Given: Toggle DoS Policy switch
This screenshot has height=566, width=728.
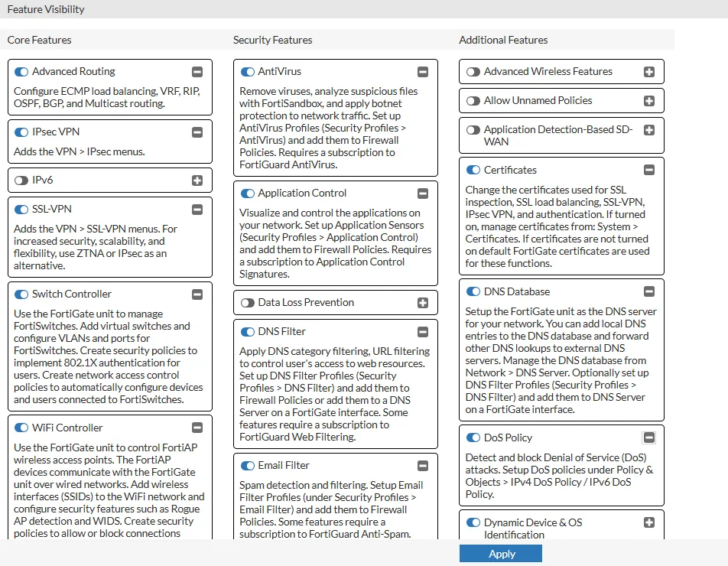Looking at the screenshot, I should (x=473, y=438).
